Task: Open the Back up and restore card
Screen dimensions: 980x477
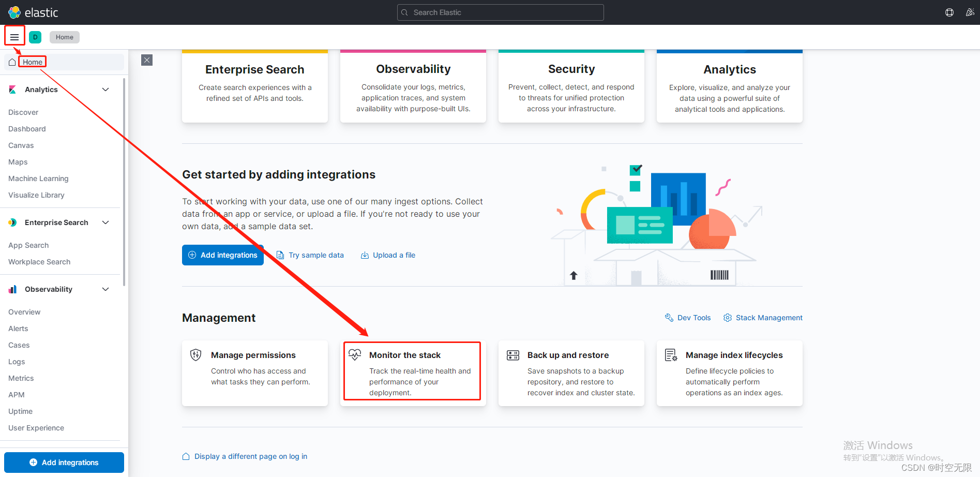Action: coord(571,373)
